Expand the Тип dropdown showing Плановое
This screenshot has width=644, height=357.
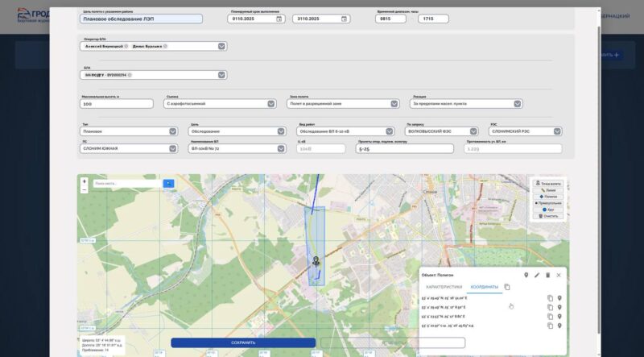(x=173, y=131)
